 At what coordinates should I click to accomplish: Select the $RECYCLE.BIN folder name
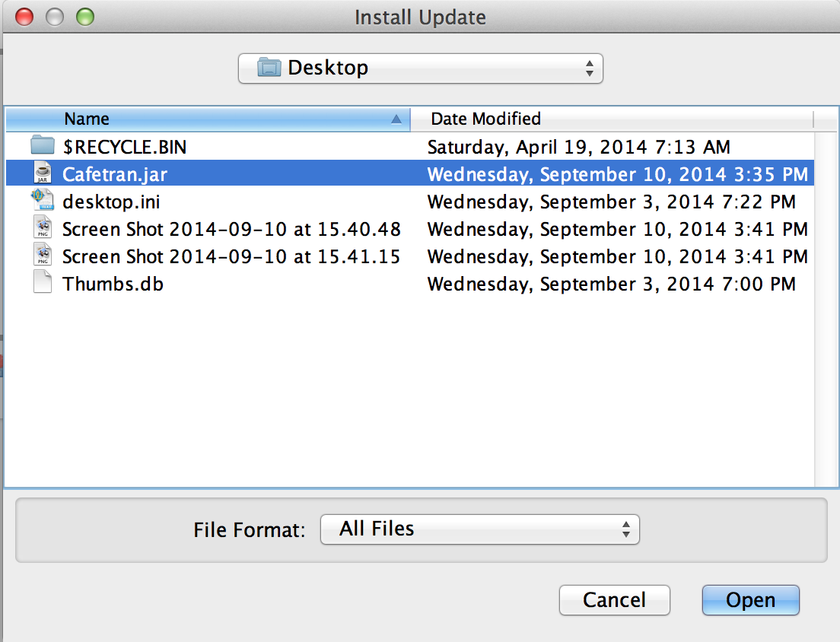[124, 147]
